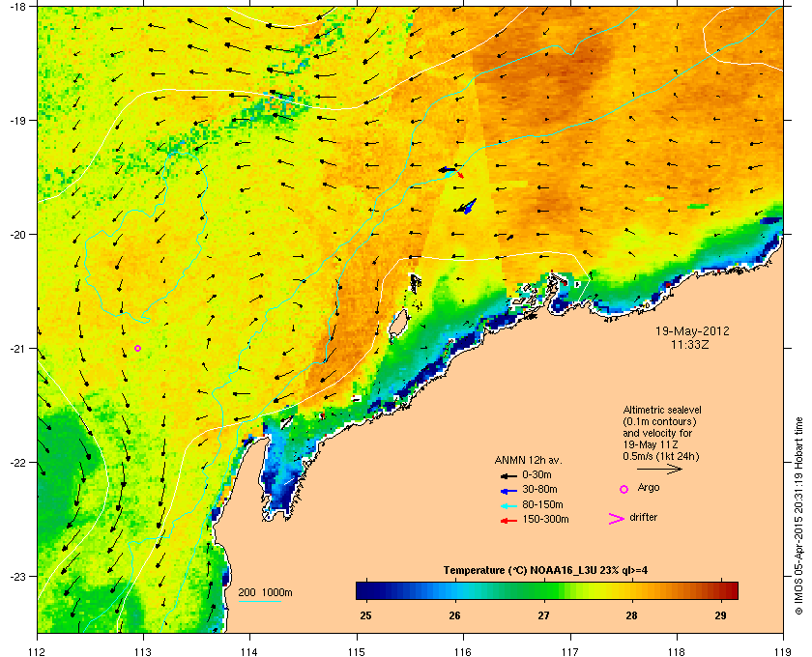Screen dimensions: 812x657
Task: Click the colorbar tick label 26
Action: (x=454, y=615)
